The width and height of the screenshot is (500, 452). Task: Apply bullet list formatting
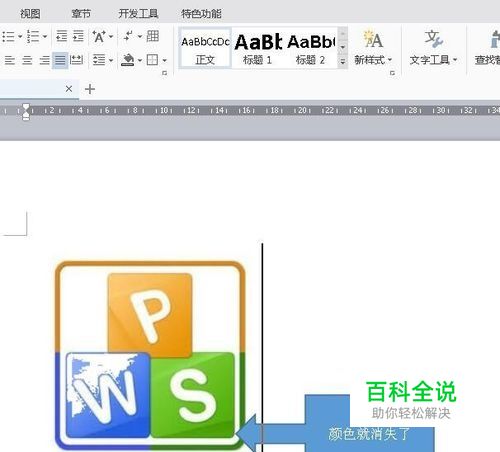(8, 36)
